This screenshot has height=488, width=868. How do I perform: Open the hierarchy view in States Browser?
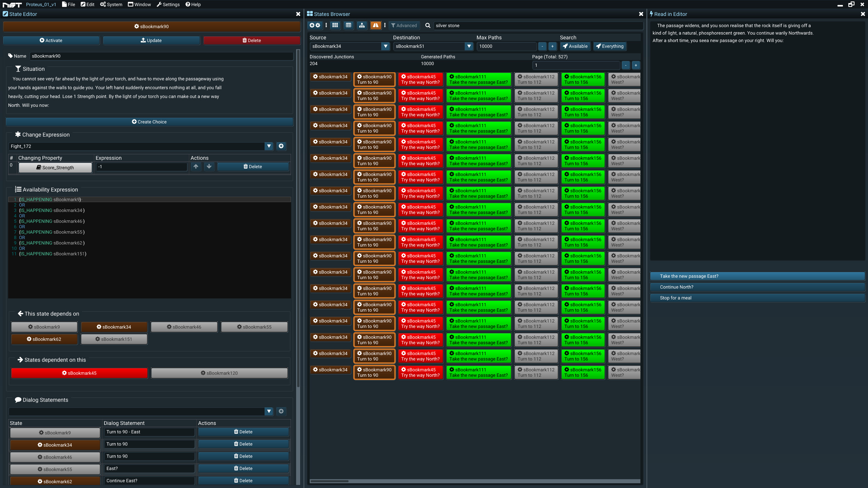[362, 25]
